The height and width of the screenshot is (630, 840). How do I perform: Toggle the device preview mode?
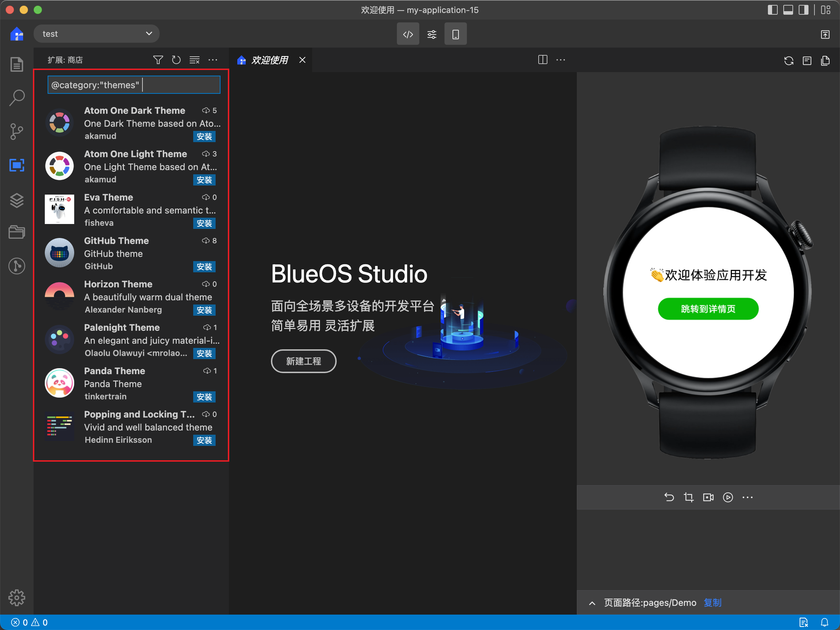pos(456,34)
